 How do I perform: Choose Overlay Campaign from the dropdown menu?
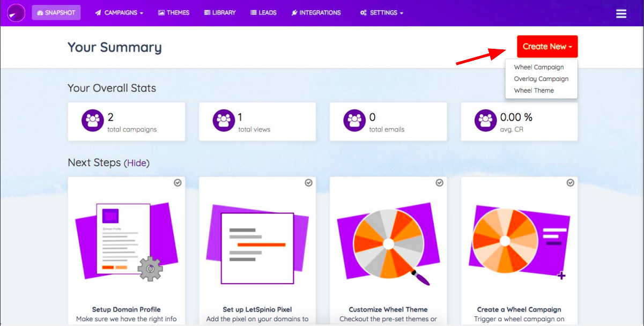541,79
